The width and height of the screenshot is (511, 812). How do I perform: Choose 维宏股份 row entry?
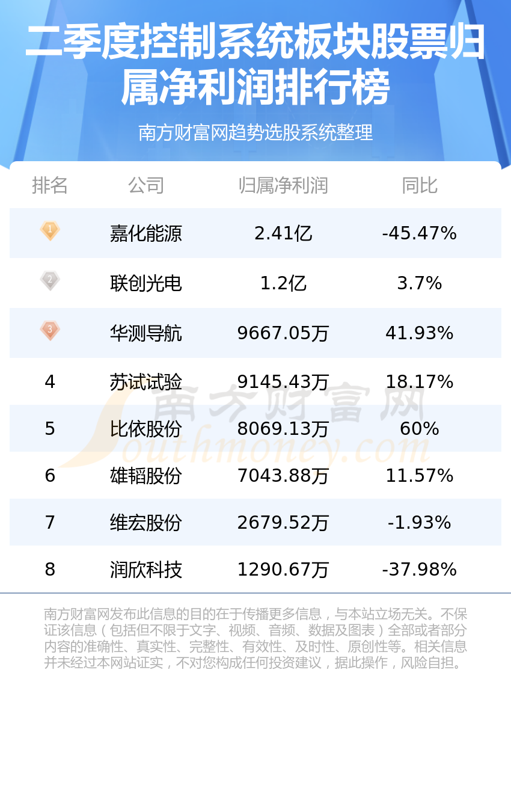click(146, 523)
